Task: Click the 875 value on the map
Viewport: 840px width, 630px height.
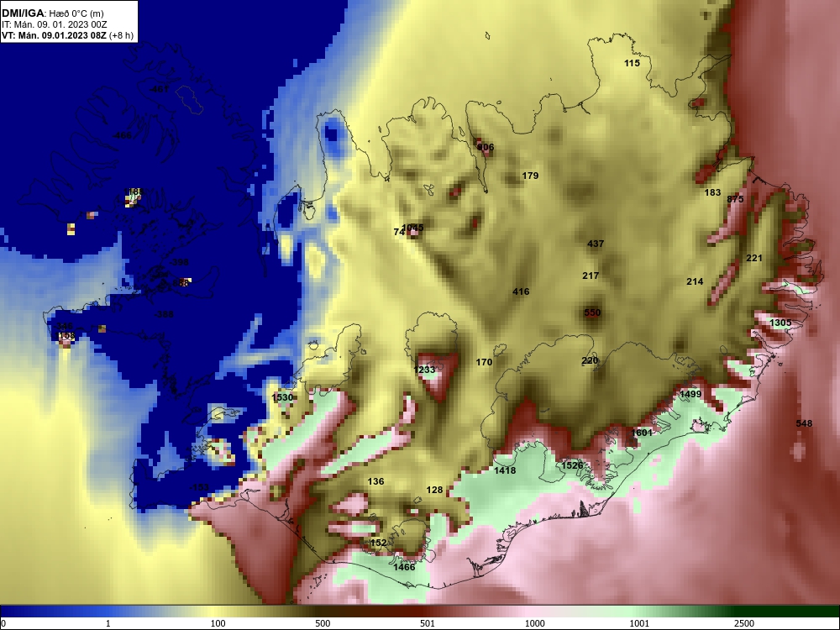Action: click(x=735, y=199)
